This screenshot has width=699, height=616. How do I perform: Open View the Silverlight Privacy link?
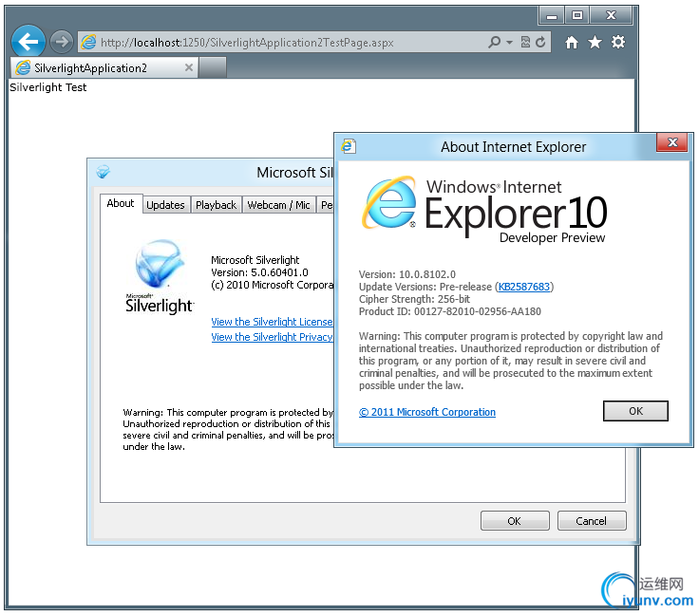coord(272,337)
